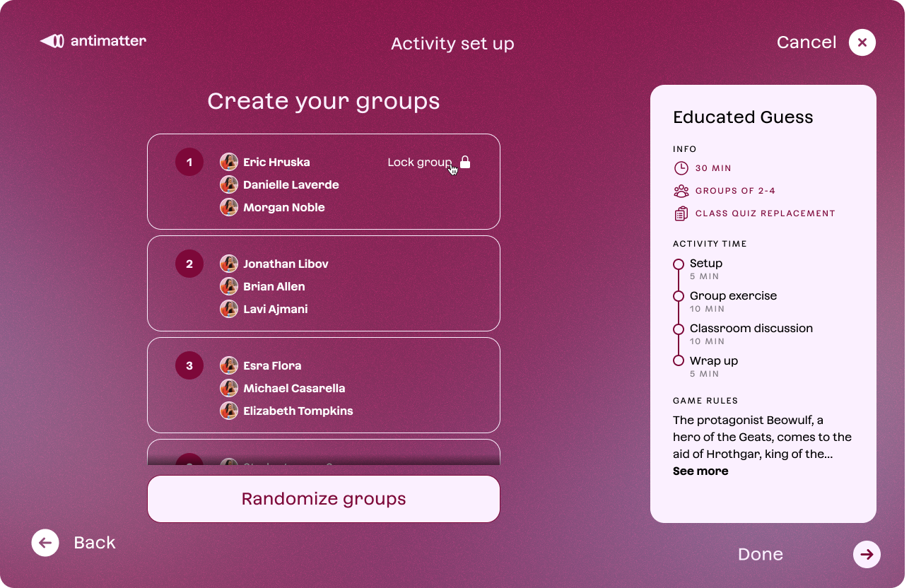Click the Classroom discussion step label

(x=751, y=328)
